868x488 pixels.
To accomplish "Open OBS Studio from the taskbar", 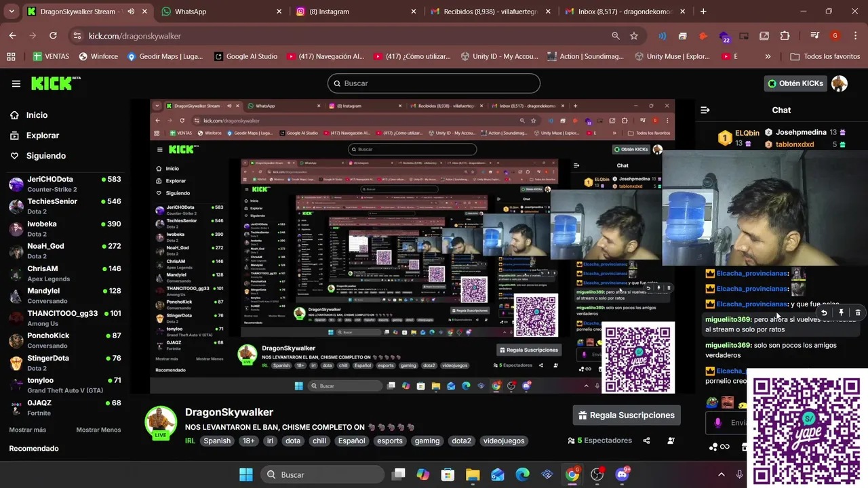I will [597, 474].
